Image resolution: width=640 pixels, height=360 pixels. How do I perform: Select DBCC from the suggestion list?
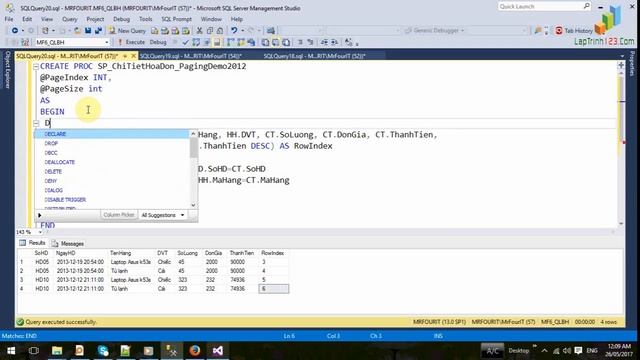click(111, 153)
